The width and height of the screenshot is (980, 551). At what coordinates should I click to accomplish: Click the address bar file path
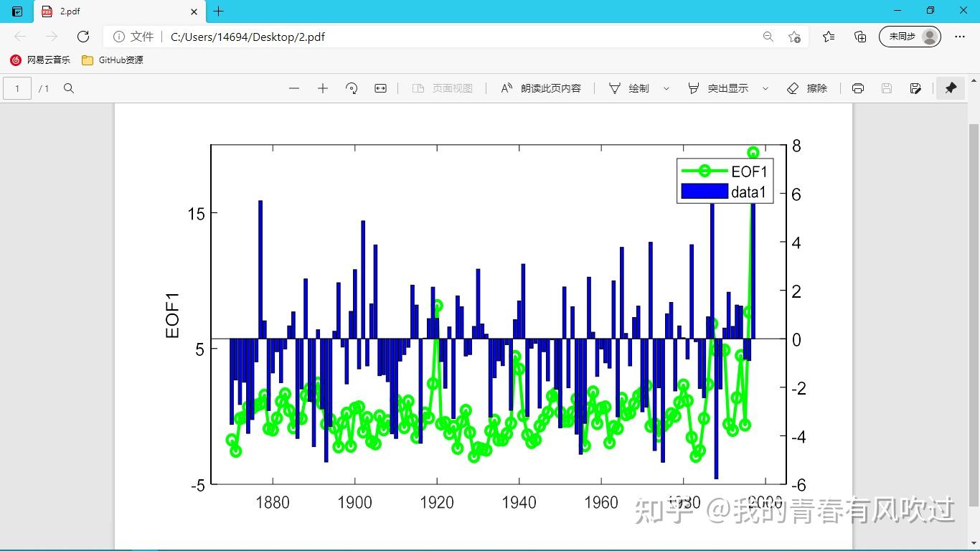[x=248, y=37]
